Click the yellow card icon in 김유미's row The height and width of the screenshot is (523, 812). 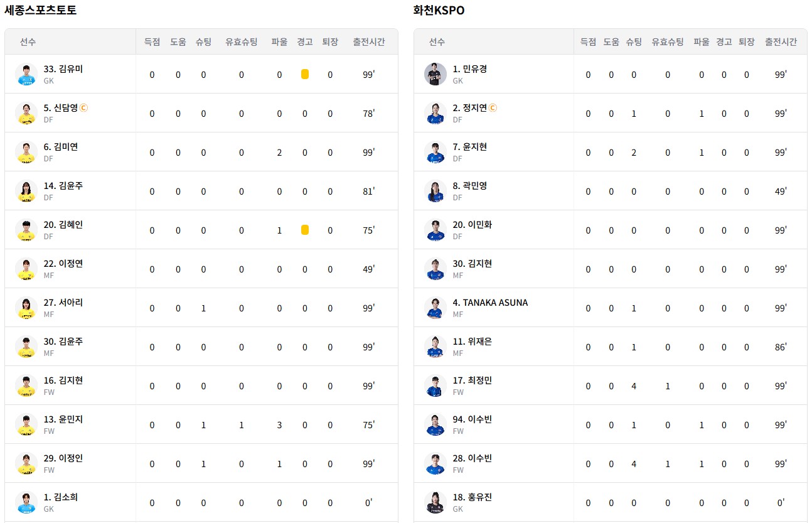tap(305, 74)
